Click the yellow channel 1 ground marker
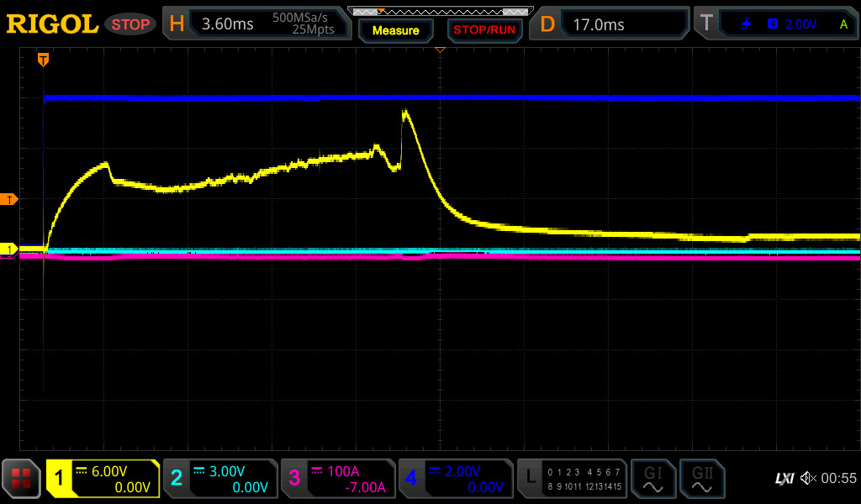861x504 pixels. 9,249
